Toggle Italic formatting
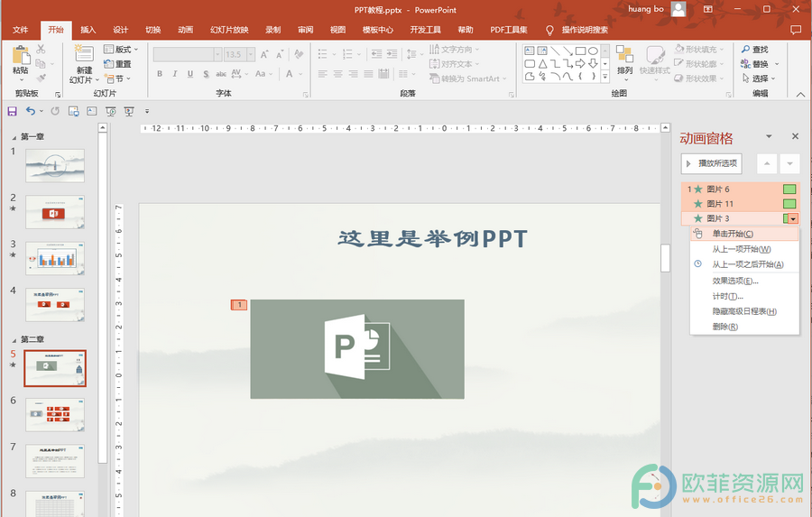812x517 pixels. click(175, 74)
